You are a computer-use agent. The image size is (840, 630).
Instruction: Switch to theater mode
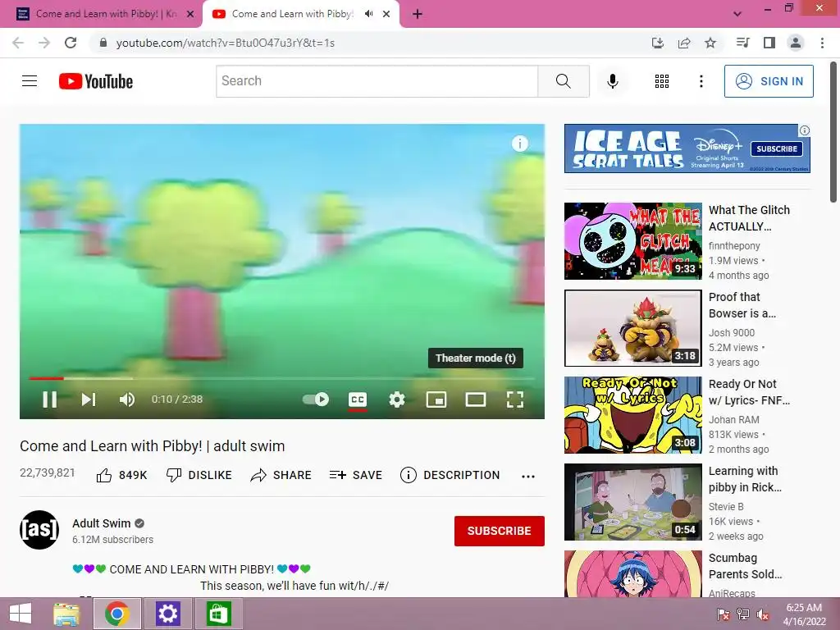click(x=475, y=399)
